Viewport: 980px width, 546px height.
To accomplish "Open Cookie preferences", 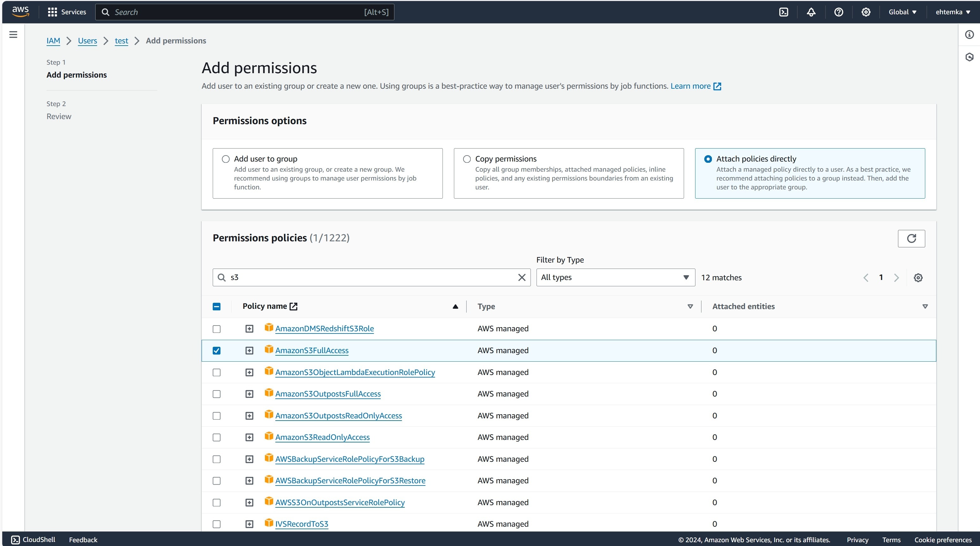I will (x=943, y=540).
